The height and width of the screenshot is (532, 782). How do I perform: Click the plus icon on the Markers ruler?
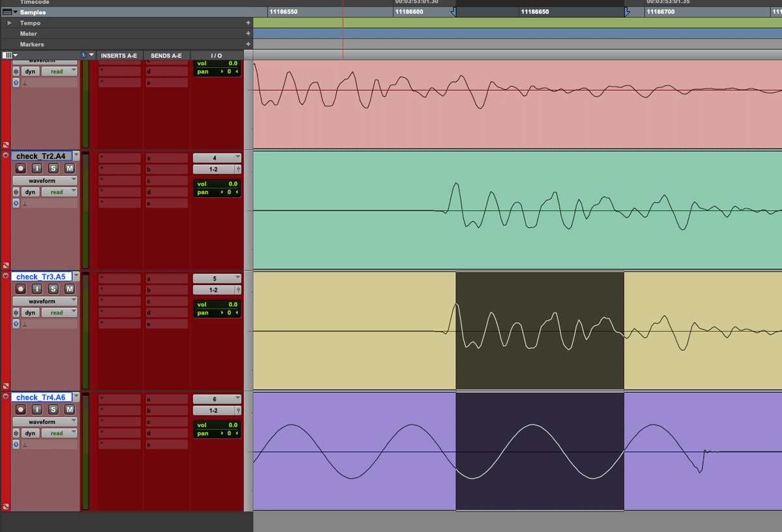click(x=248, y=44)
